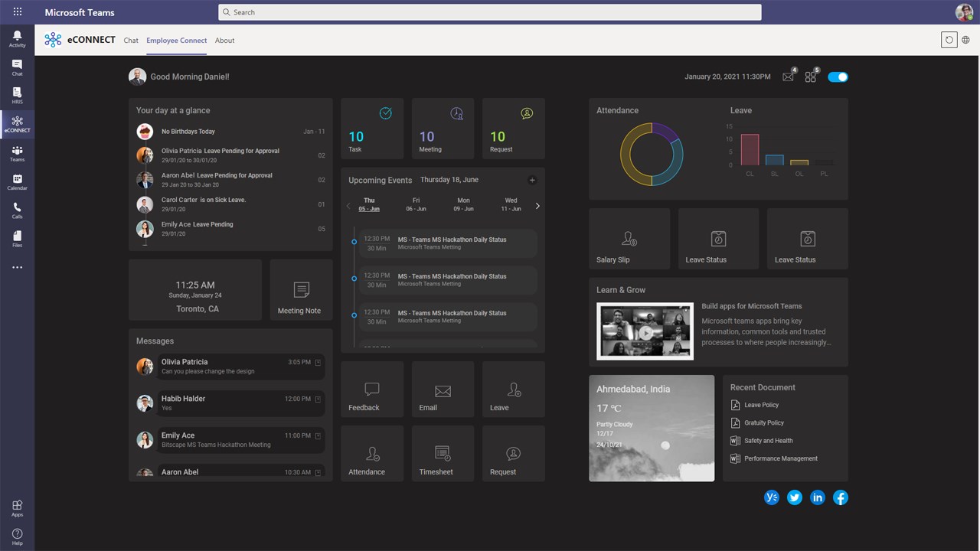Add an upcoming event with plus icon
This screenshot has width=980, height=551.
click(532, 181)
